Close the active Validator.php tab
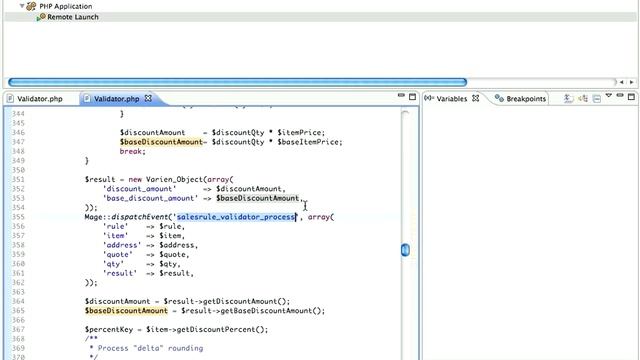The image size is (640, 360). 148,98
